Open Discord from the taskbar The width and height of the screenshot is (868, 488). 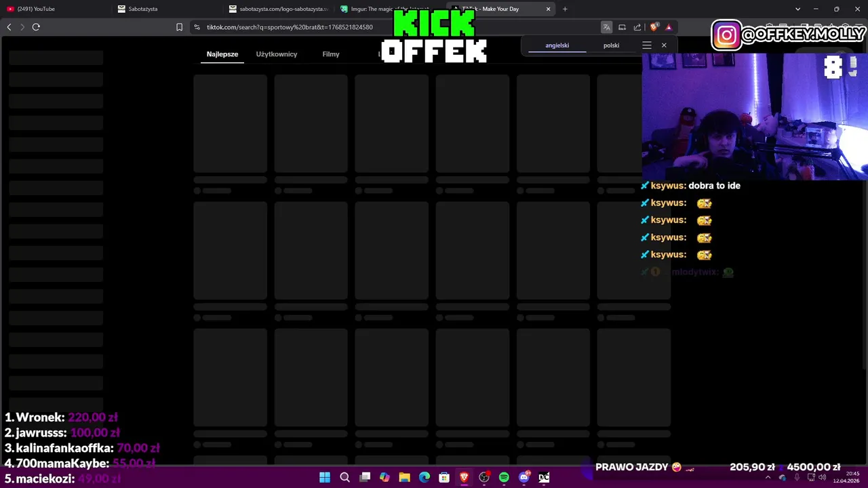524,477
